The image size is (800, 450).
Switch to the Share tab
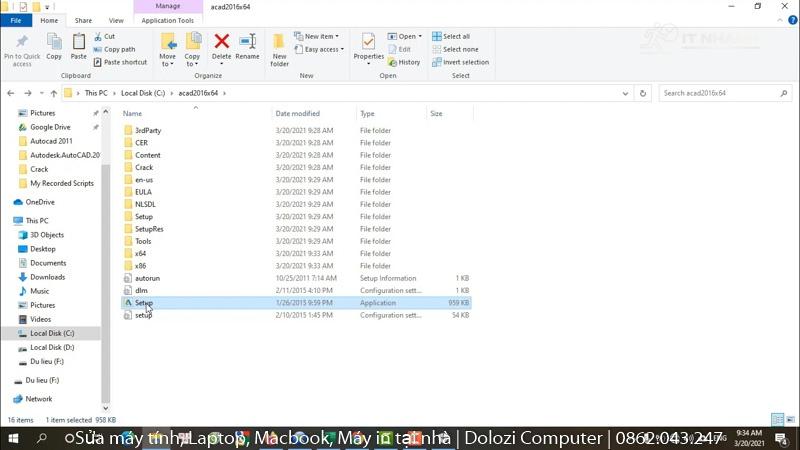[x=83, y=20]
